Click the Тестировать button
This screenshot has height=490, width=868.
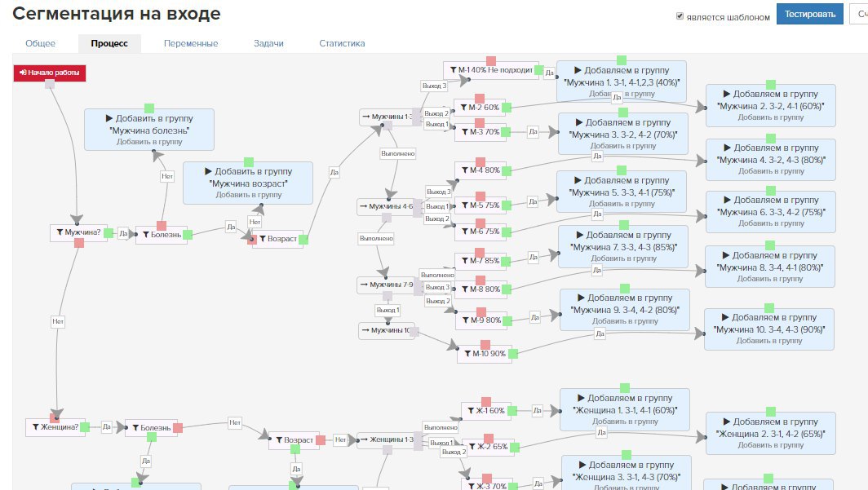click(x=809, y=15)
